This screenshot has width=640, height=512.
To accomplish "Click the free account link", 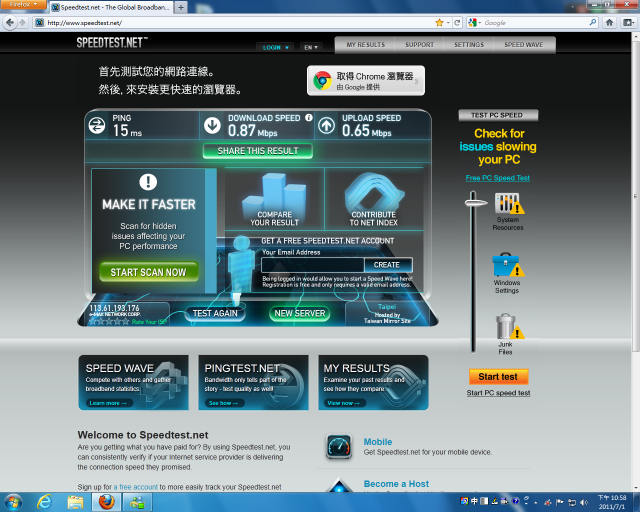I will coord(136,487).
